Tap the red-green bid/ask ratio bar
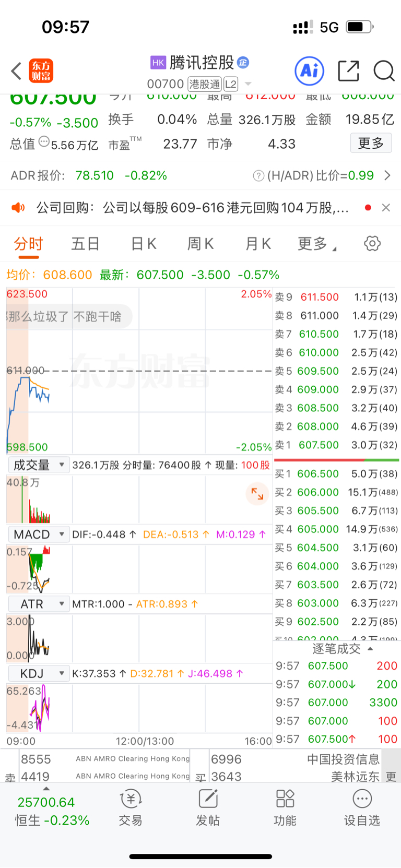The height and width of the screenshot is (868, 401). (336, 460)
